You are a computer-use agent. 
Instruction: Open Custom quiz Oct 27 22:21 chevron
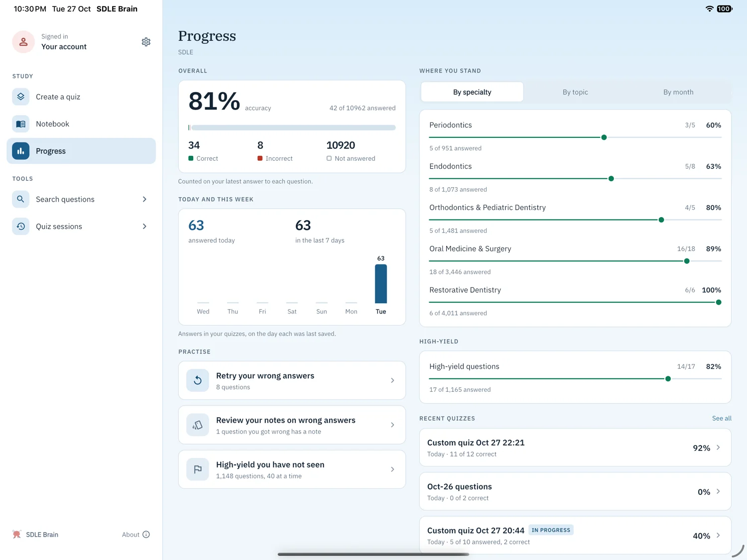coord(718,448)
